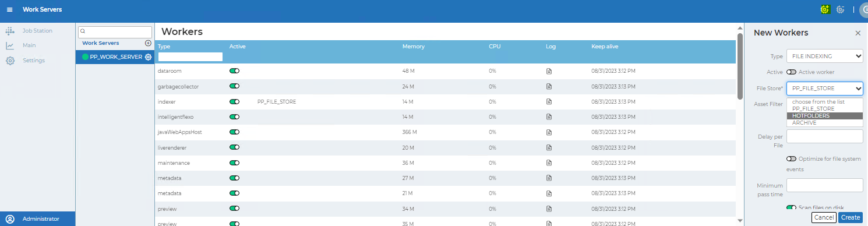This screenshot has height=226, width=868.
Task: Open log for metadata worker using 27 M
Action: (x=549, y=178)
